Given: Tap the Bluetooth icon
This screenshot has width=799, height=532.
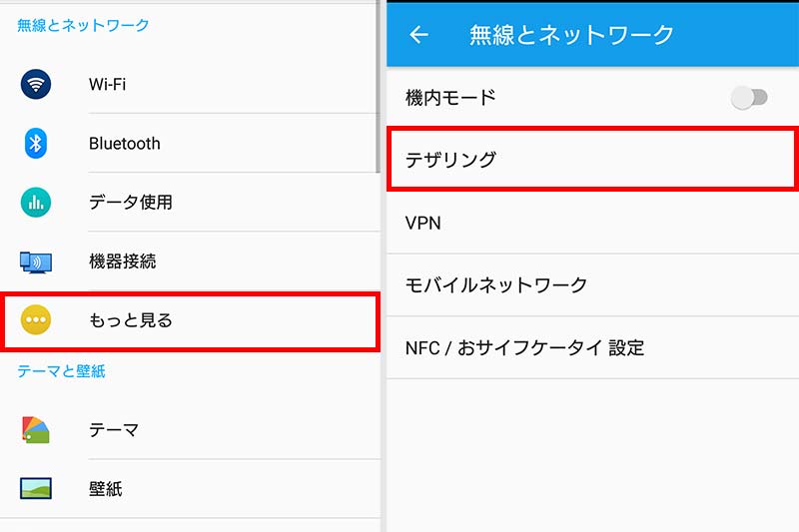Looking at the screenshot, I should (x=36, y=144).
